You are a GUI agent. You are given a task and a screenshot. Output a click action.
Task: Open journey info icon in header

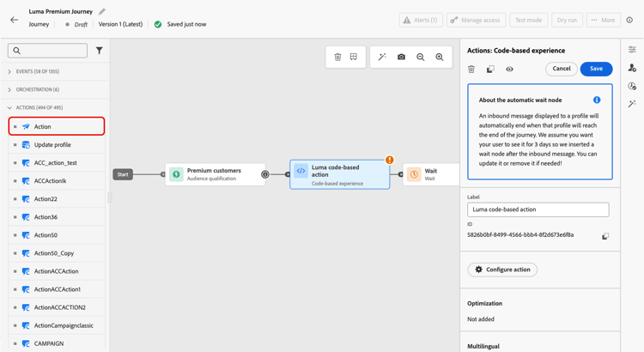coord(629,20)
